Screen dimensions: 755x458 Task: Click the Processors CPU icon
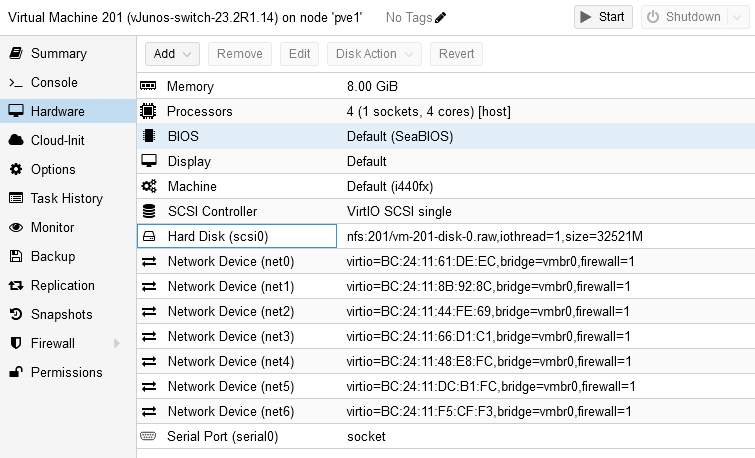pos(148,111)
